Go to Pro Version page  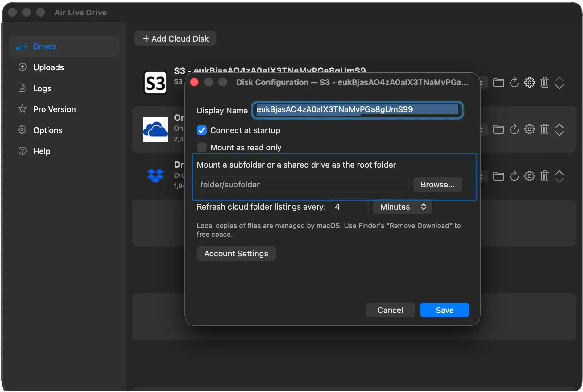click(x=64, y=109)
